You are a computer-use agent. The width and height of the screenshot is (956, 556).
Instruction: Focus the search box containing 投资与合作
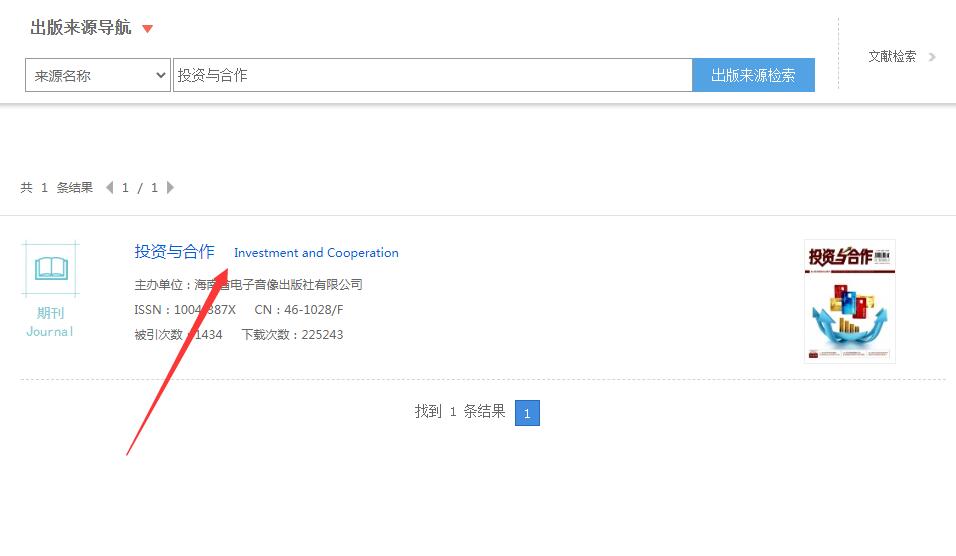pyautogui.click(x=433, y=75)
